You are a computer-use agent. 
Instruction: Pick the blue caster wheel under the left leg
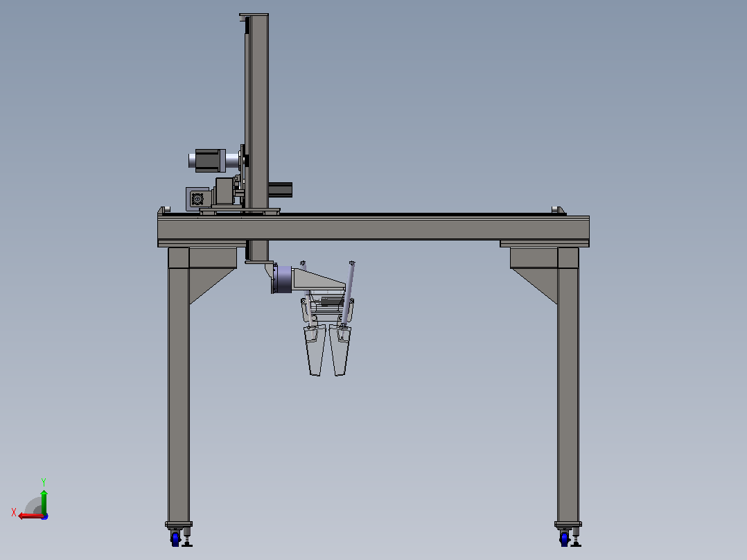click(x=175, y=539)
